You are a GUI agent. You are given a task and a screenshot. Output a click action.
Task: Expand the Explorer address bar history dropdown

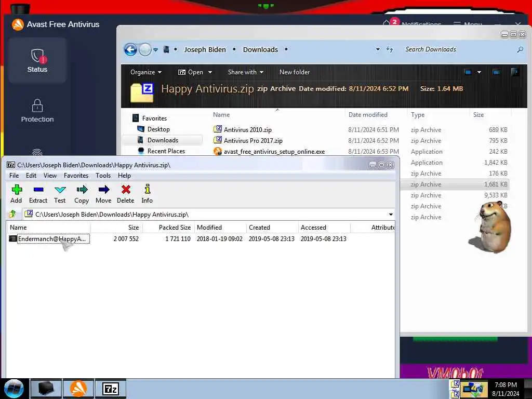pos(378,49)
